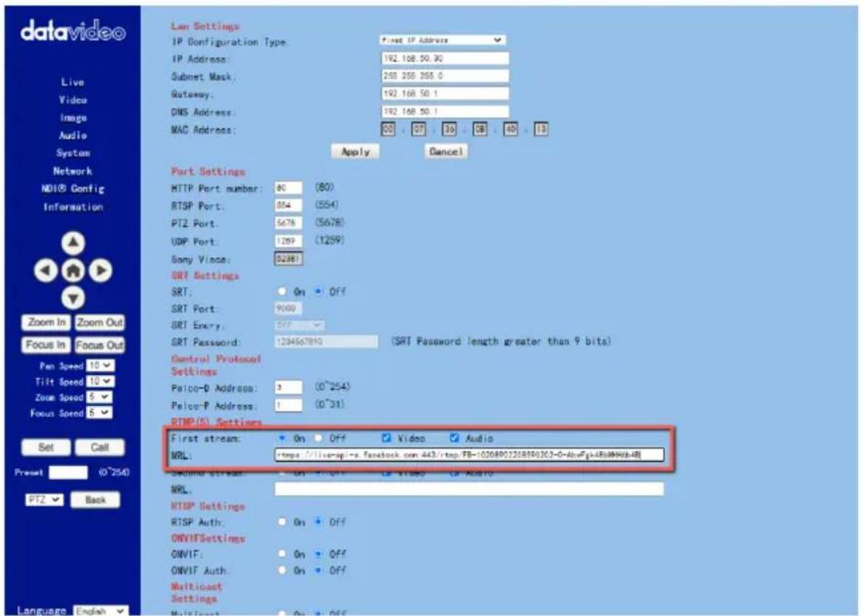Screen dimensions: 861x616
Task: Open the Audio settings page
Action: click(x=73, y=135)
